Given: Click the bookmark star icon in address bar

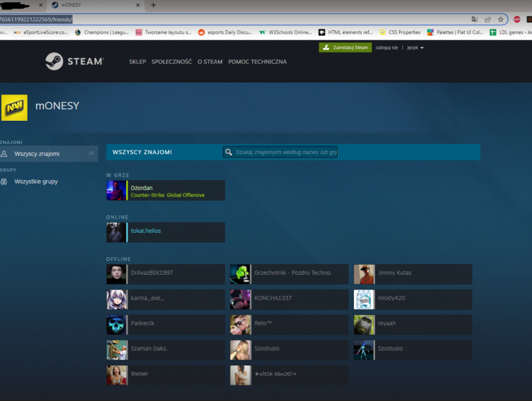Looking at the screenshot, I should click(x=501, y=19).
